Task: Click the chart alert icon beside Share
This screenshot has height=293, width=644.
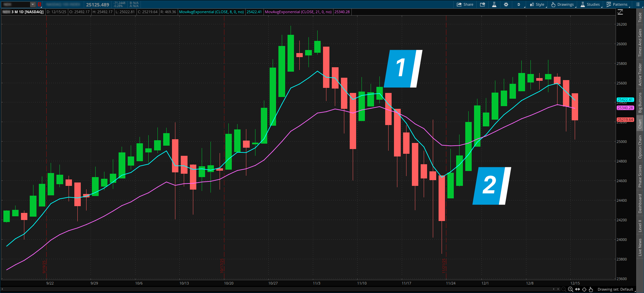Action: tap(482, 4)
